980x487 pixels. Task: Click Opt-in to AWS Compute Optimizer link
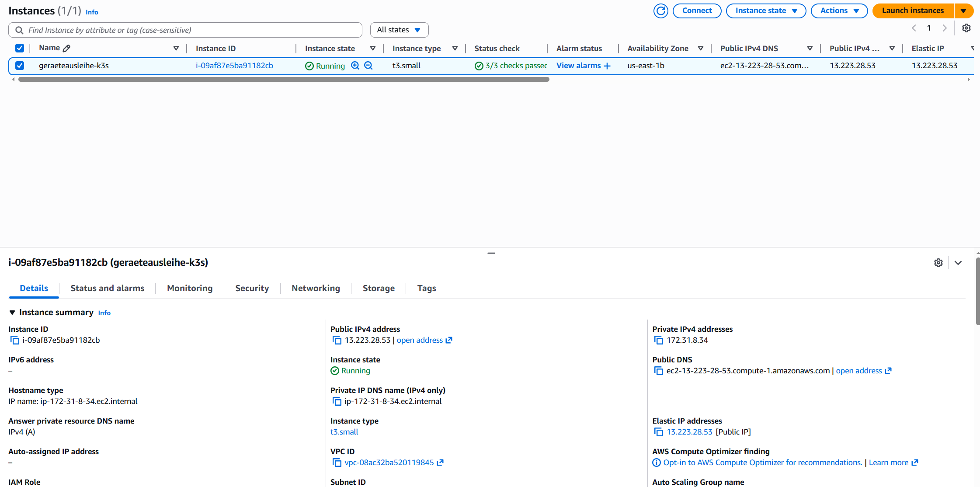763,463
